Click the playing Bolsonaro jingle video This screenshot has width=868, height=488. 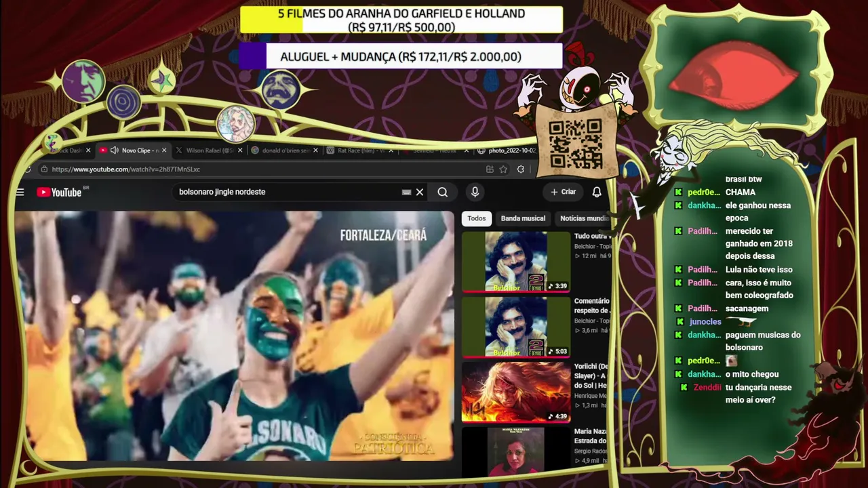click(x=234, y=336)
